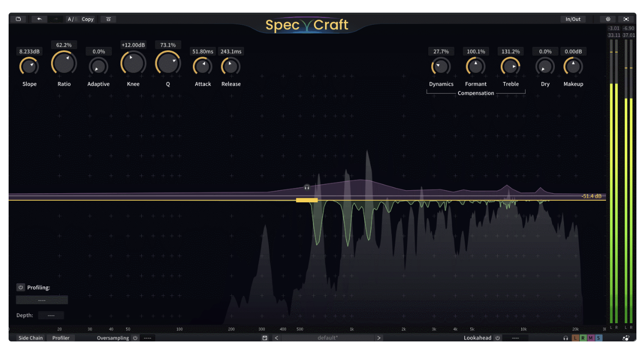Click the In/Out button

(573, 19)
